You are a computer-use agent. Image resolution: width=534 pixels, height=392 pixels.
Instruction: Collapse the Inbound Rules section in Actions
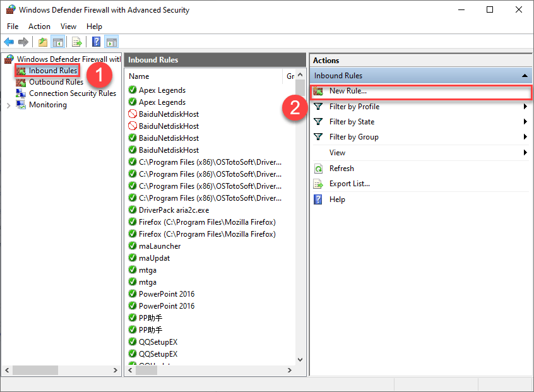(525, 76)
